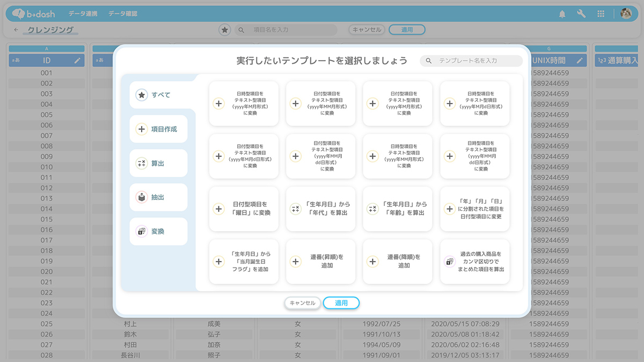644x362 pixels.
Task: Open the データ確認 menu
Action: tap(123, 14)
